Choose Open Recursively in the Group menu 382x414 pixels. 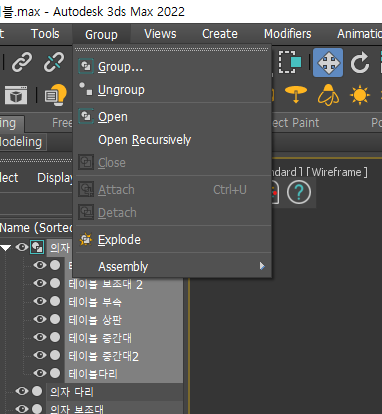[x=172, y=140]
